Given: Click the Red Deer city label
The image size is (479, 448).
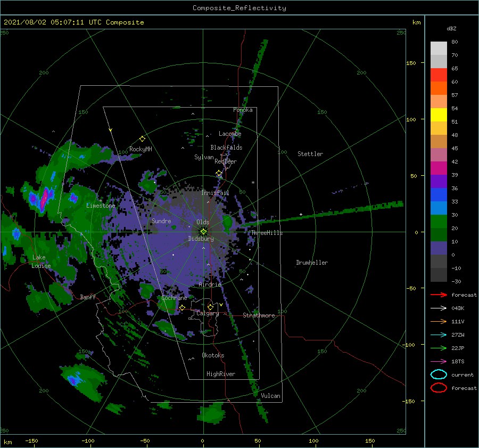Looking at the screenshot, I should pos(226,161).
